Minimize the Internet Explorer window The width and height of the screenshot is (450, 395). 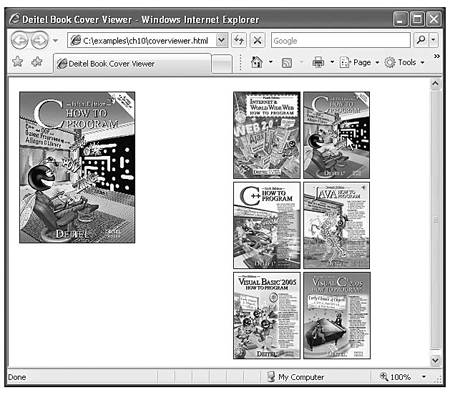point(400,19)
